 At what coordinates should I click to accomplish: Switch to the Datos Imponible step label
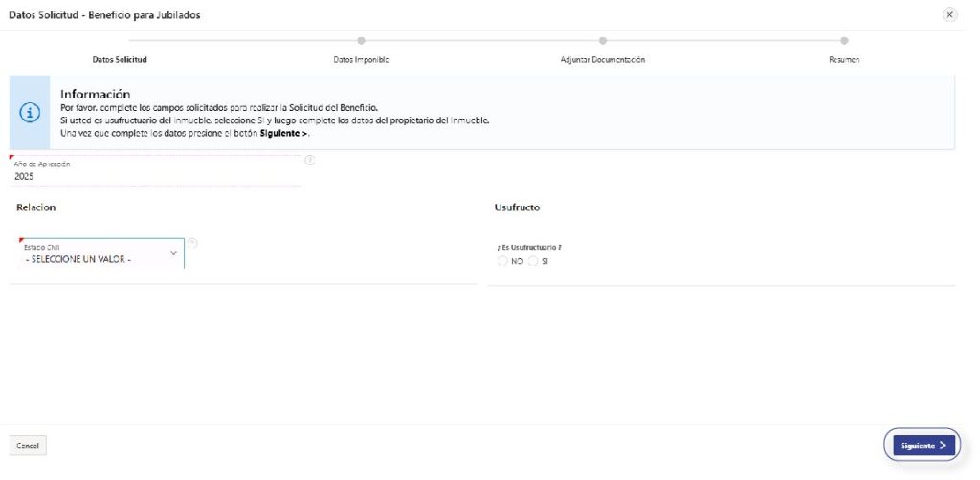(361, 59)
